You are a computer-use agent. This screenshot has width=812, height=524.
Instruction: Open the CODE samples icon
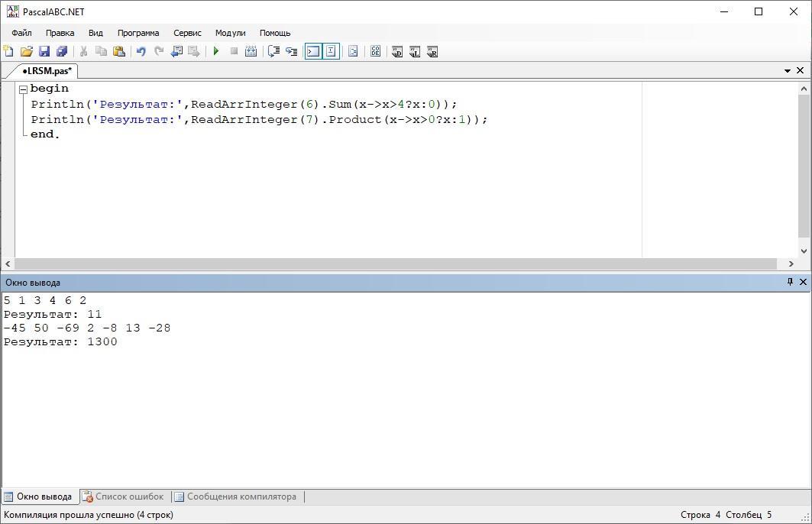point(376,51)
